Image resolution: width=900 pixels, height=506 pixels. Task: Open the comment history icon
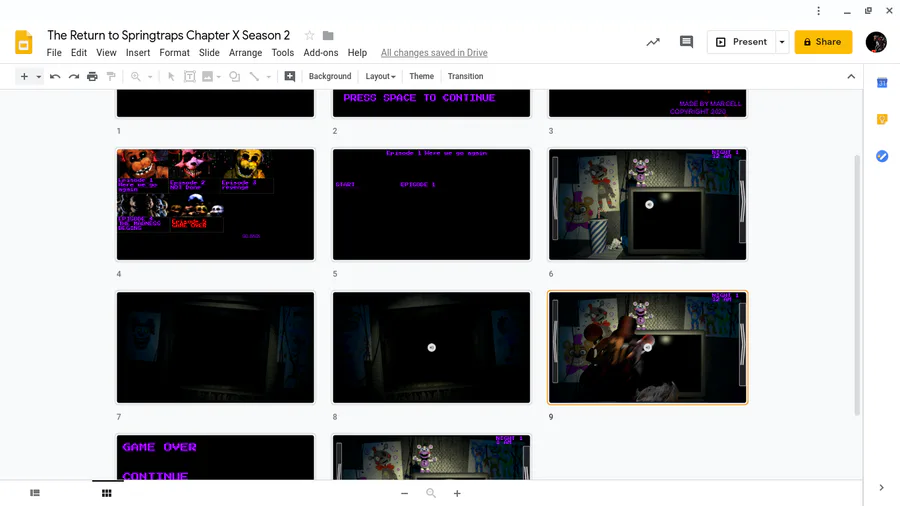pos(686,42)
